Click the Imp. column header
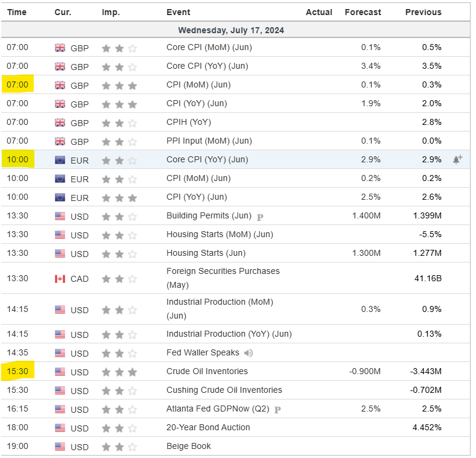Viewport: 476px width, 458px height. click(110, 12)
